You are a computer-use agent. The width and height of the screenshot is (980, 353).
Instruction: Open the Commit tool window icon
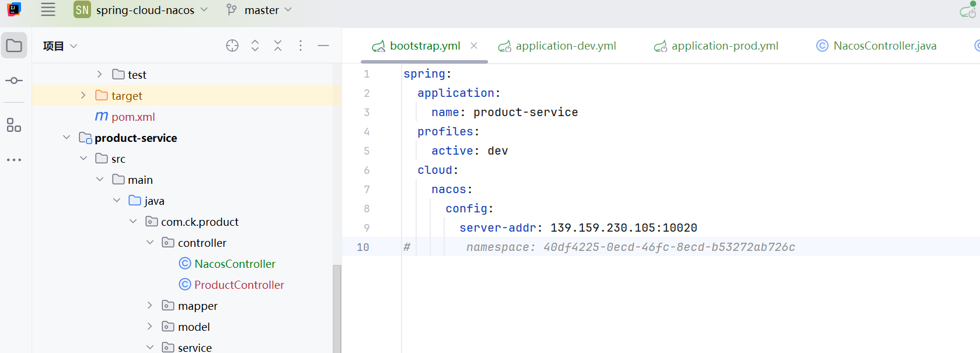pyautogui.click(x=14, y=81)
